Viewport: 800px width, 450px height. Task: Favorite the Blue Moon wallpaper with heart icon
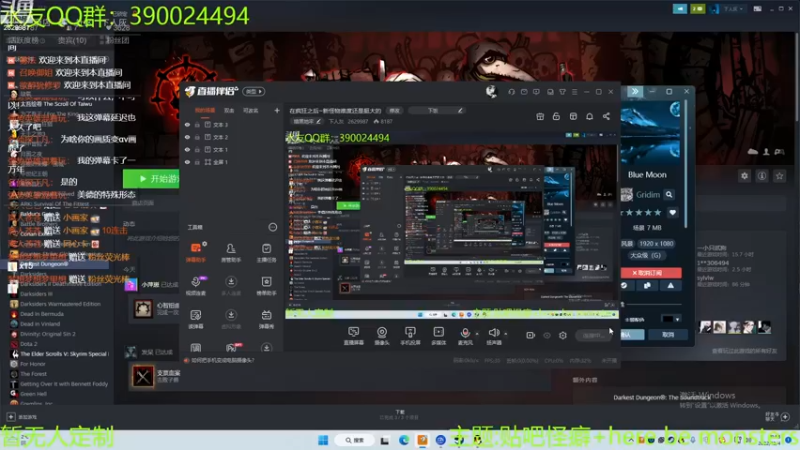tap(672, 212)
